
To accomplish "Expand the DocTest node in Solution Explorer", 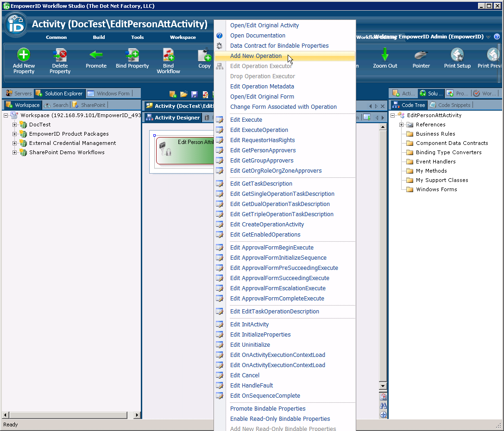I will click(14, 124).
